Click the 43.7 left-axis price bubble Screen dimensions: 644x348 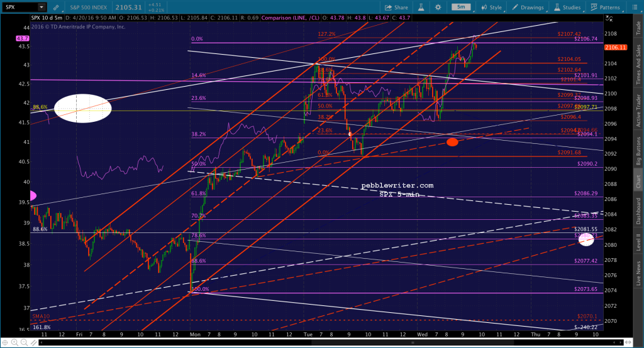pyautogui.click(x=22, y=38)
